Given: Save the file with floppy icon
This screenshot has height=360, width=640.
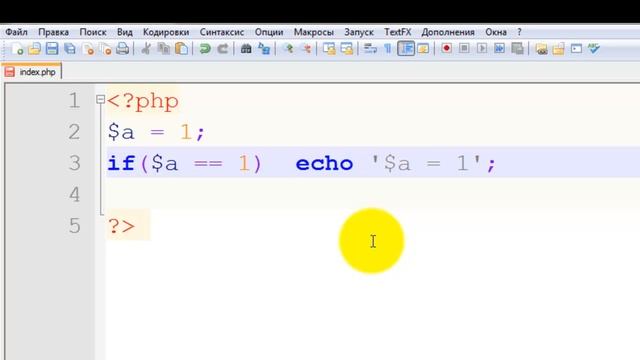Looking at the screenshot, I should 52,49.
